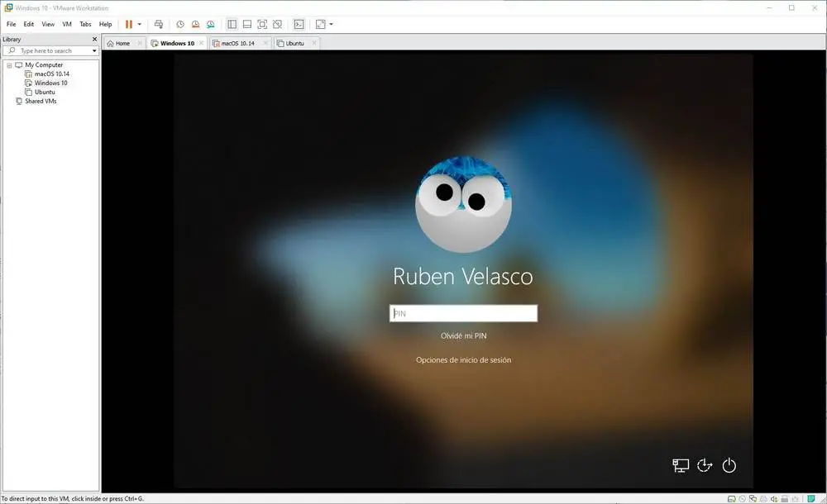The height and width of the screenshot is (504, 827).
Task: Open the network connection icon on login screen
Action: click(681, 465)
